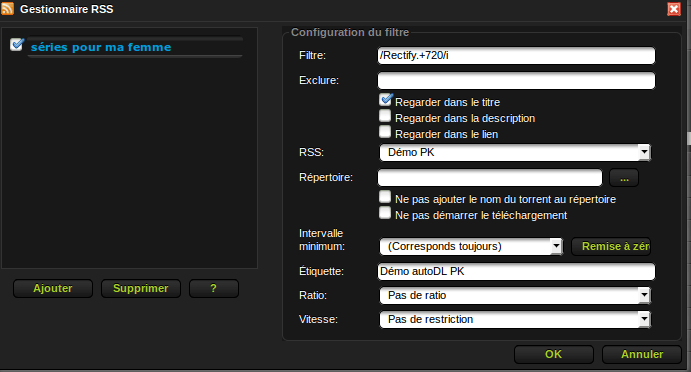Click the Supprimer button
This screenshot has height=372, width=691.
141,288
